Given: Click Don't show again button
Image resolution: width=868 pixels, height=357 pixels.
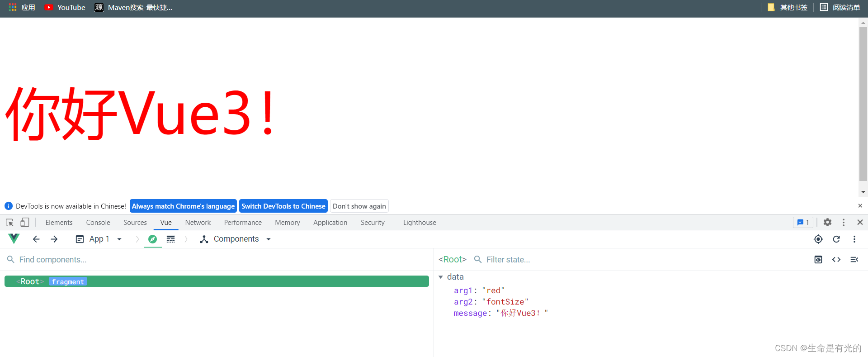Looking at the screenshot, I should coord(359,206).
